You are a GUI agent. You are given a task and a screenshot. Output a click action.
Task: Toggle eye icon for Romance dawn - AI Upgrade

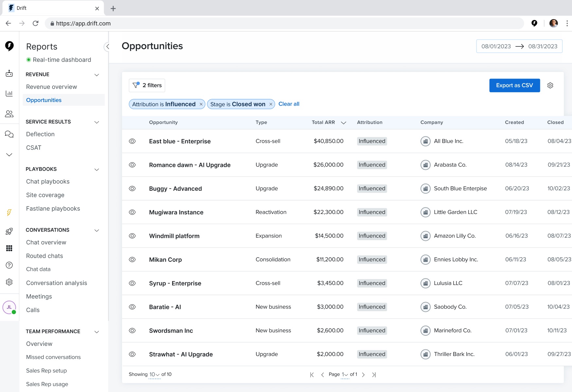[132, 165]
